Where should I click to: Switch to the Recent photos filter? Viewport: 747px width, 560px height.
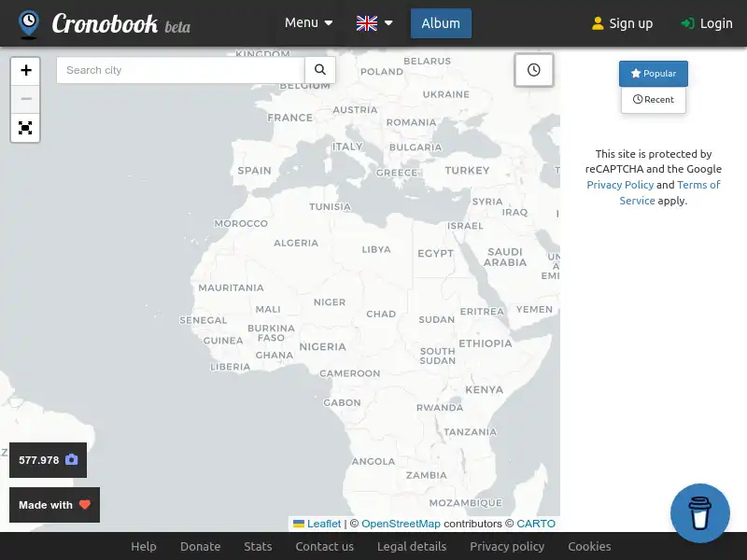click(x=653, y=99)
